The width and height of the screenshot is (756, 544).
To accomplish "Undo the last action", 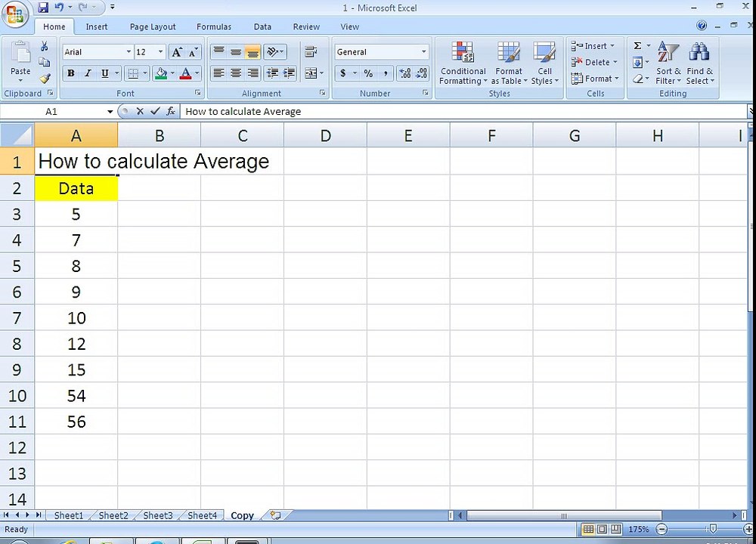I will click(x=59, y=8).
